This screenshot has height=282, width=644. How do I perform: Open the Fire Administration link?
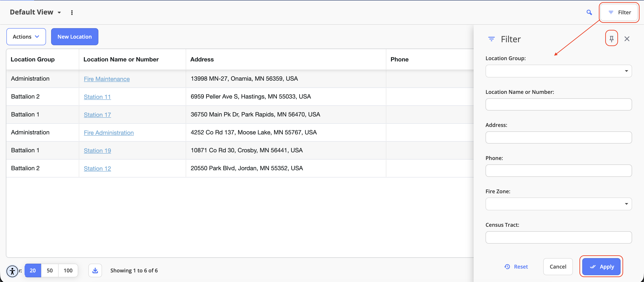click(x=109, y=132)
